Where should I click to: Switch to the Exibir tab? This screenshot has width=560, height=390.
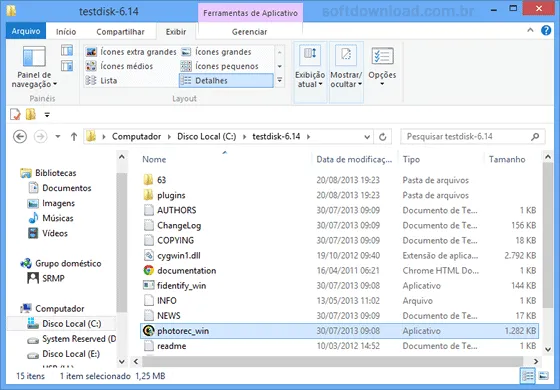click(x=176, y=32)
